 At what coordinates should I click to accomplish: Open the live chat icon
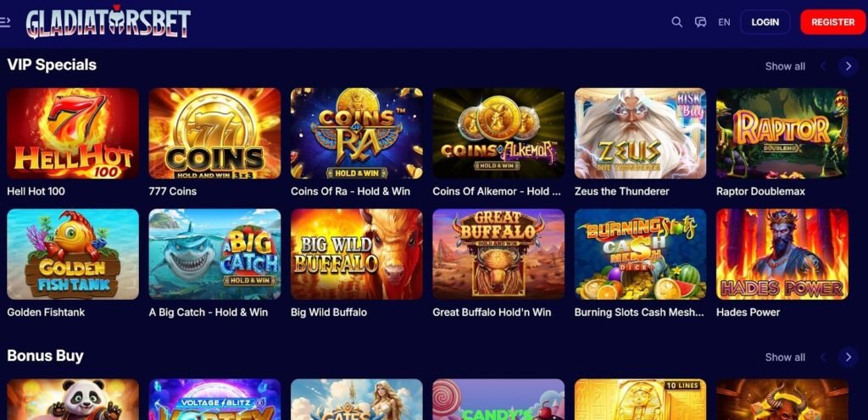pos(700,22)
